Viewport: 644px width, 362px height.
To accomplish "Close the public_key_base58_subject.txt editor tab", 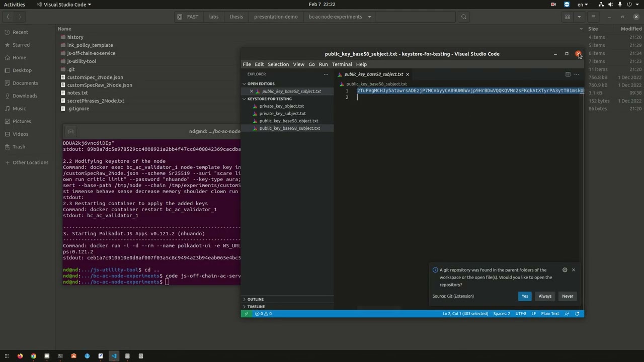I will pyautogui.click(x=408, y=74).
